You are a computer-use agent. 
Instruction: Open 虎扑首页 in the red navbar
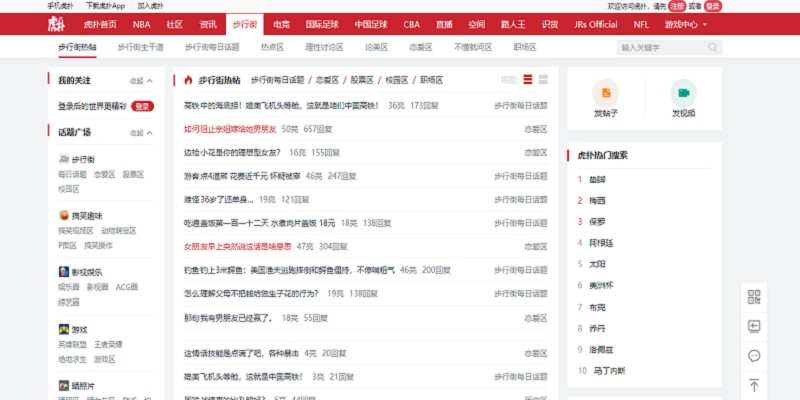100,24
